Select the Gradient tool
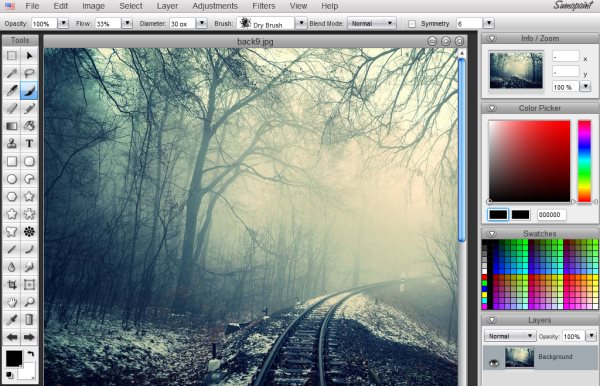Image resolution: width=600 pixels, height=386 pixels. (12, 126)
